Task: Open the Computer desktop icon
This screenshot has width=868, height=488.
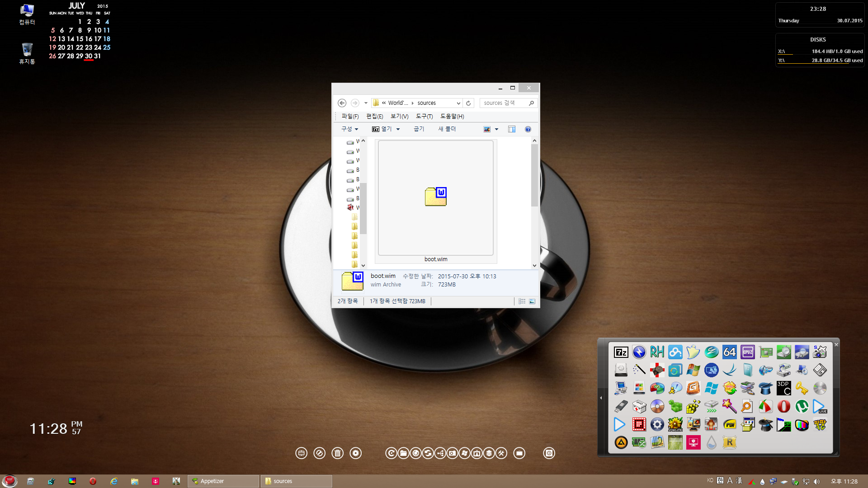Action: [x=27, y=14]
